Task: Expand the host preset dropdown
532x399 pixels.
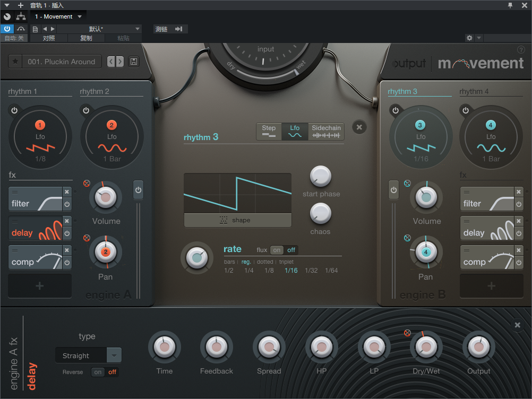Action: click(x=138, y=29)
